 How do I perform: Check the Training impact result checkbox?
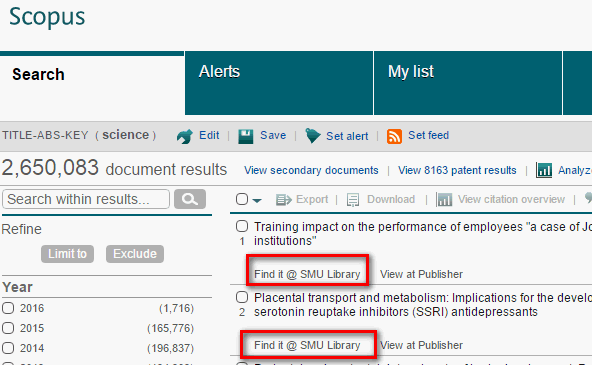pos(242,226)
